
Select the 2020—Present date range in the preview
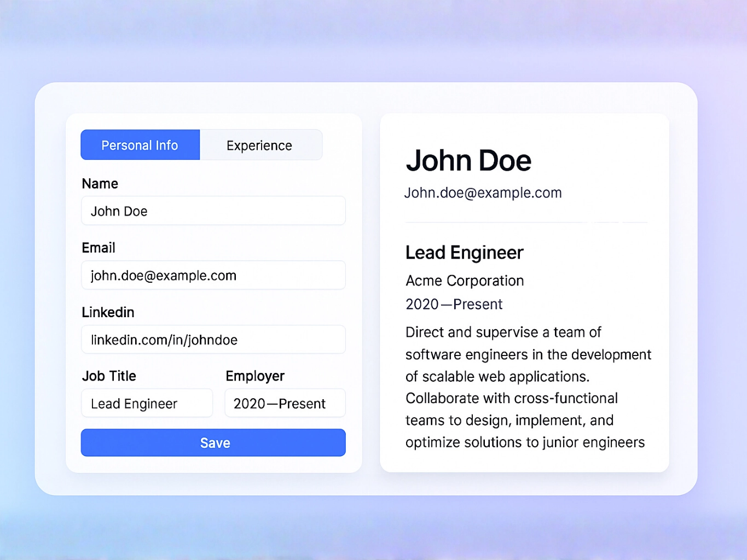(x=454, y=304)
